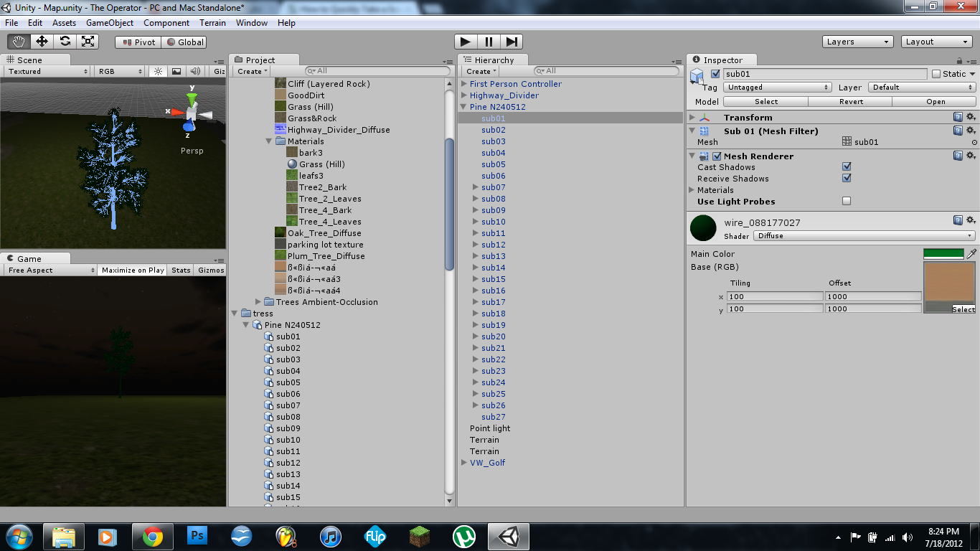This screenshot has height=551, width=980.
Task: Open the Free Aspect dropdown
Action: click(x=50, y=270)
